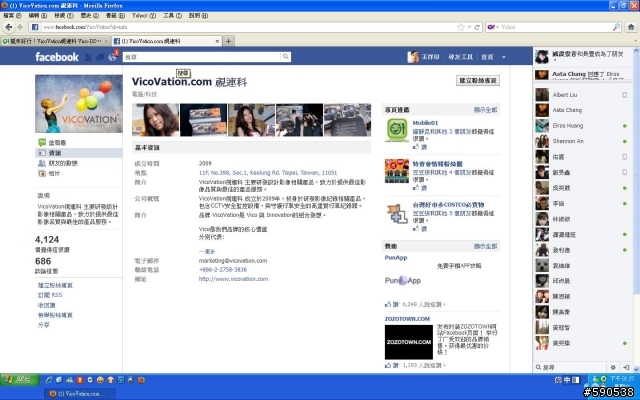Viewport: 640px width, 400px height.
Task: Launch Internet Explorer from quick launch
Action: tap(49, 380)
